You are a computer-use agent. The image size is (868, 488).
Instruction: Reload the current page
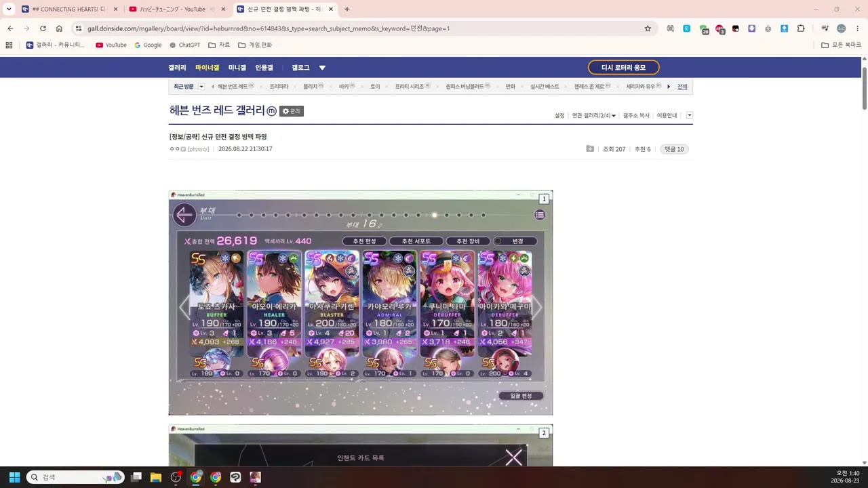click(x=43, y=28)
